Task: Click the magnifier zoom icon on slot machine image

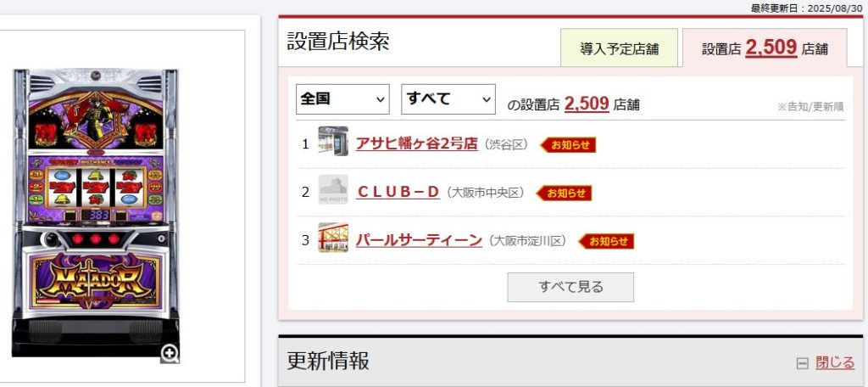Action: coord(170,353)
